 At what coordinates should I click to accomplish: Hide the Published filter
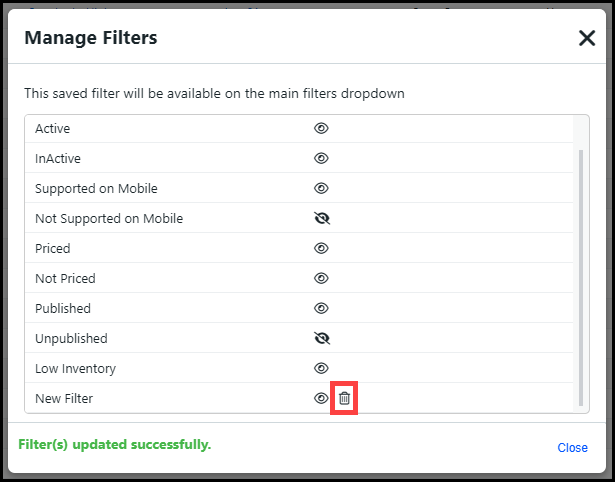321,308
